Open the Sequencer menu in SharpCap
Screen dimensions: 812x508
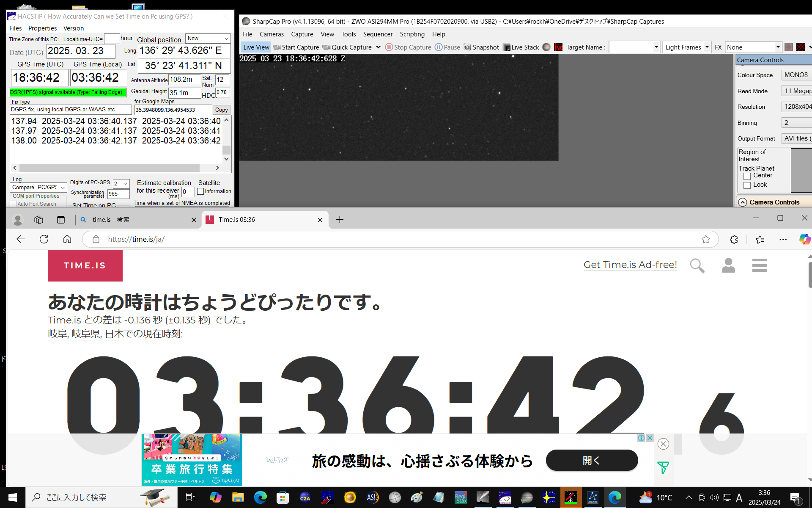coord(377,34)
